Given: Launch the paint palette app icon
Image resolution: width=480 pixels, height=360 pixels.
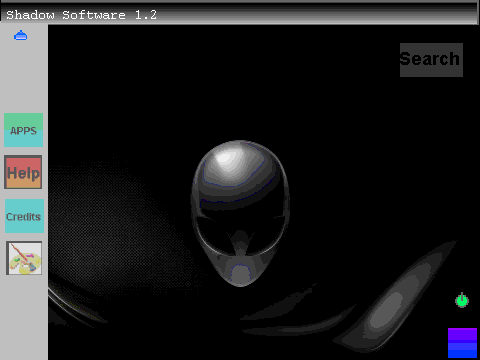Looking at the screenshot, I should click(24, 258).
